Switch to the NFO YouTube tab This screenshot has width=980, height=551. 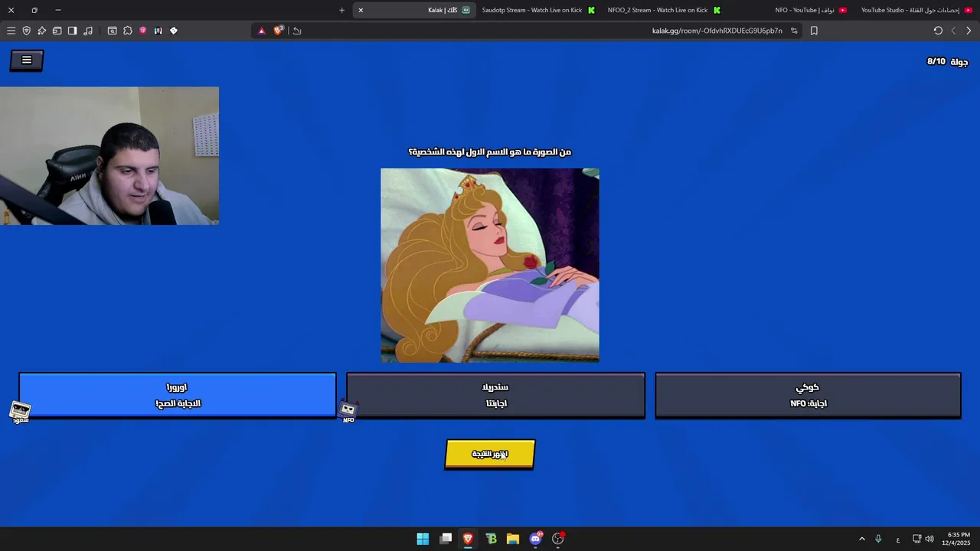pyautogui.click(x=810, y=10)
